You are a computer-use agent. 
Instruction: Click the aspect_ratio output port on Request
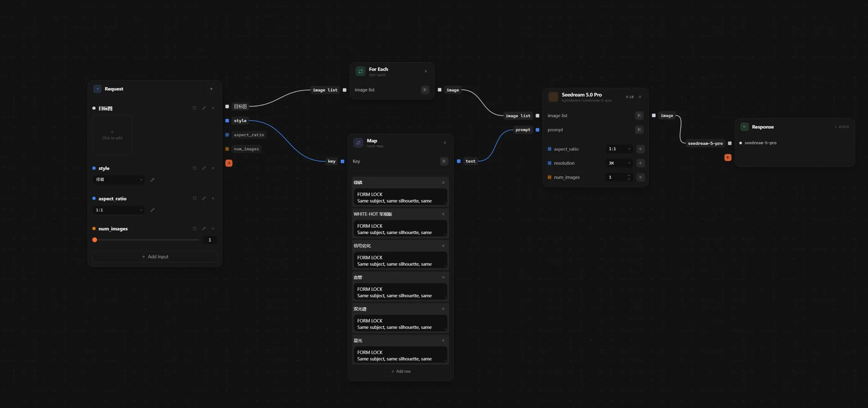click(227, 135)
